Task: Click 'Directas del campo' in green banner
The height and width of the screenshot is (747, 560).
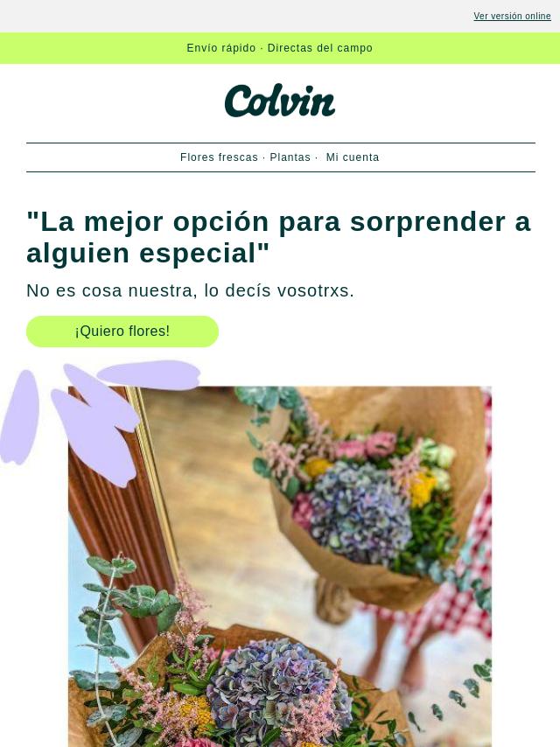Action: (319, 48)
